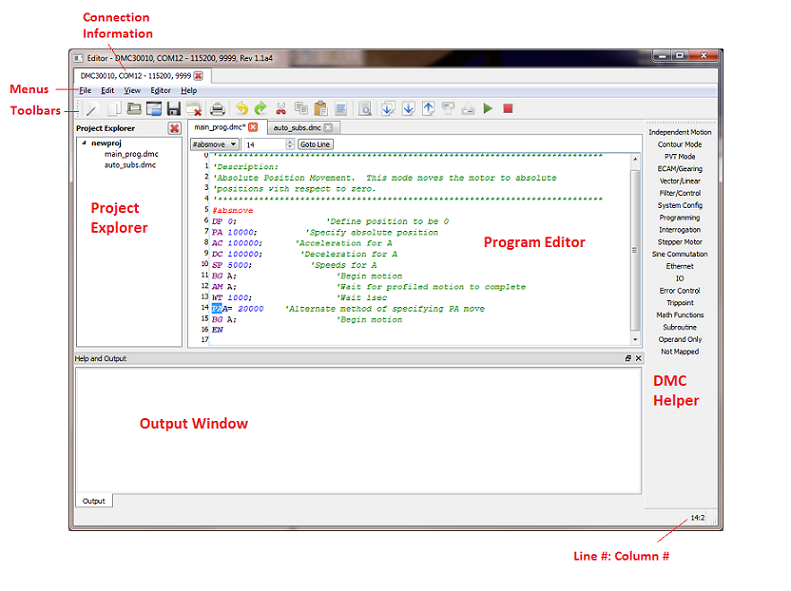
Task: Open Independent Motion helper category
Action: (x=680, y=132)
